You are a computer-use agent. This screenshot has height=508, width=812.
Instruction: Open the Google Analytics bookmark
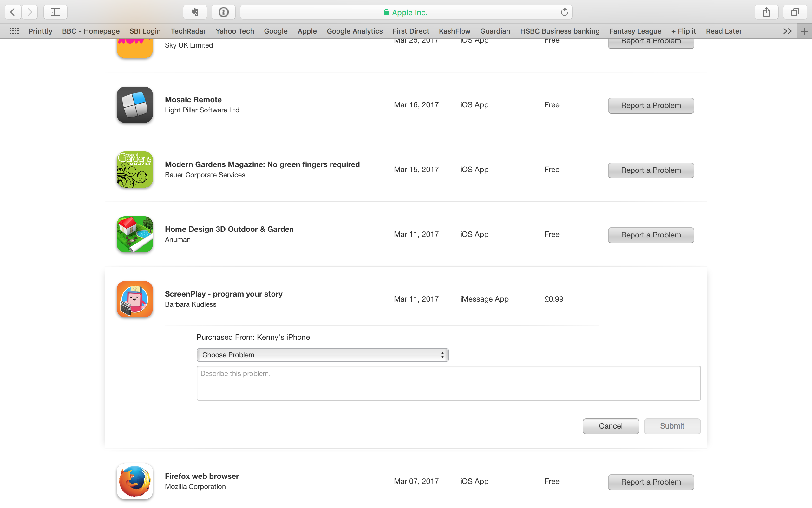click(355, 31)
